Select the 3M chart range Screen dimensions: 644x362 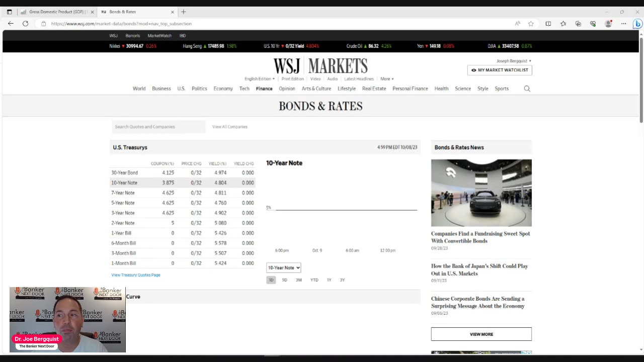point(299,280)
